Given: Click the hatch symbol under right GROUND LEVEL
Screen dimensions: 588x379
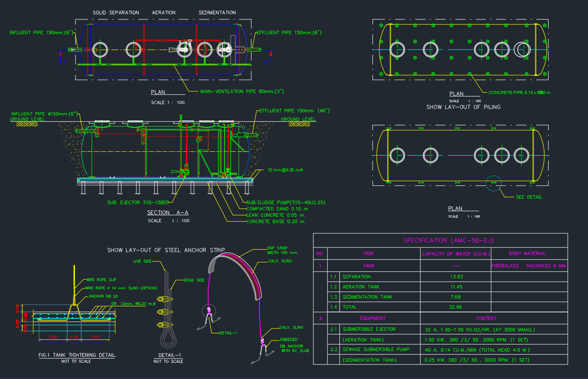Looking at the screenshot, I should tap(297, 124).
